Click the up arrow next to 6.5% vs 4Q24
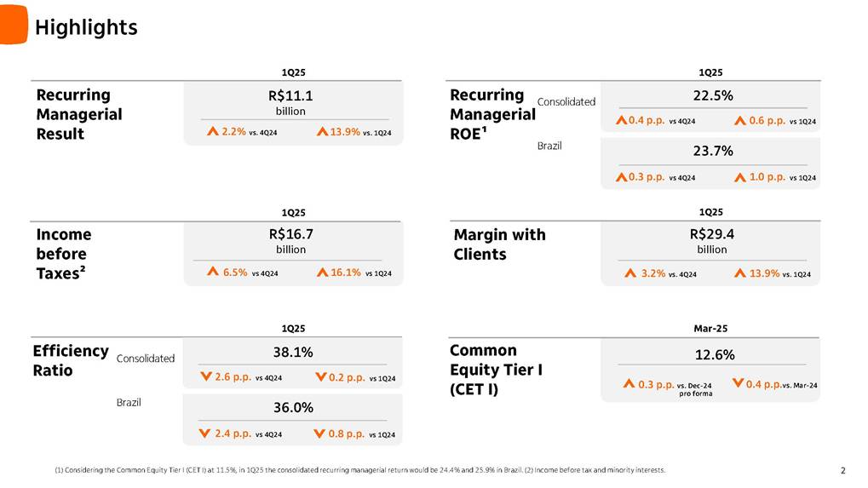868x488 pixels. tap(213, 273)
